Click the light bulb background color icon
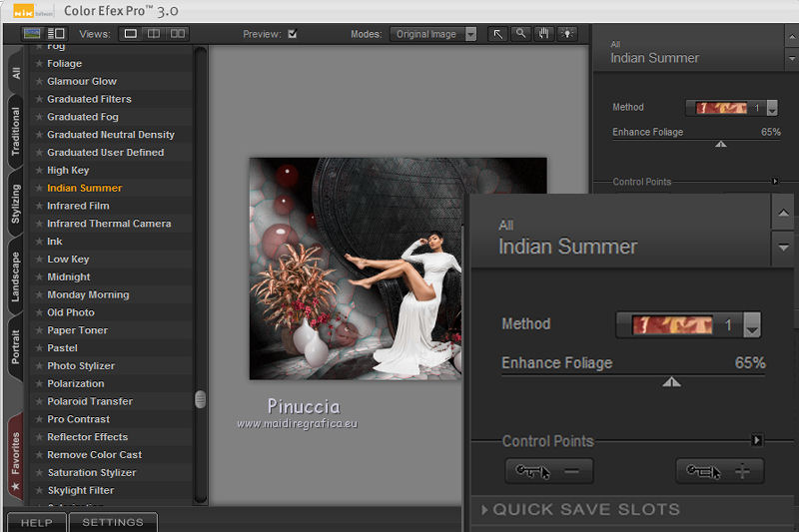 (567, 34)
